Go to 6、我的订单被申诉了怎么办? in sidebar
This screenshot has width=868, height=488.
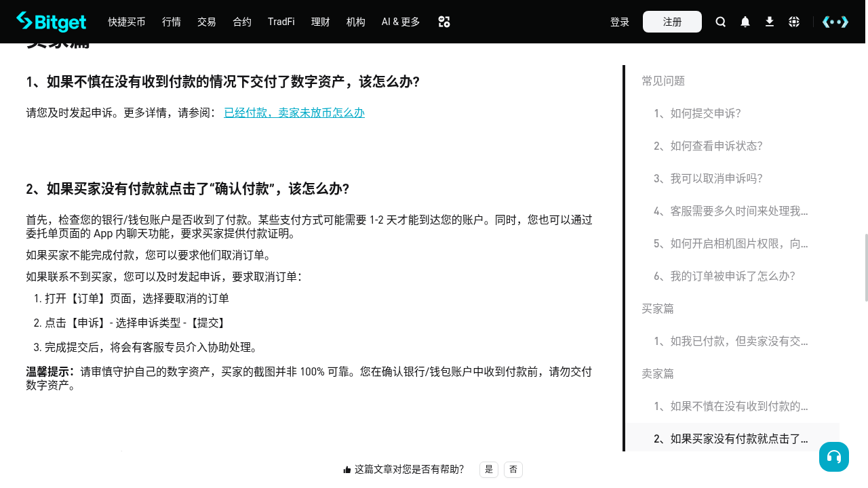point(724,276)
